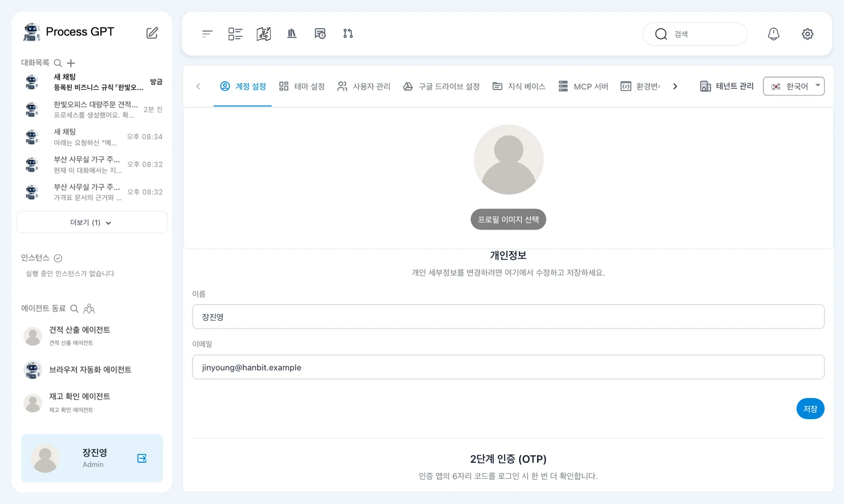Switch to the 테마 설정 tab
This screenshot has height=504, width=844.
point(302,86)
